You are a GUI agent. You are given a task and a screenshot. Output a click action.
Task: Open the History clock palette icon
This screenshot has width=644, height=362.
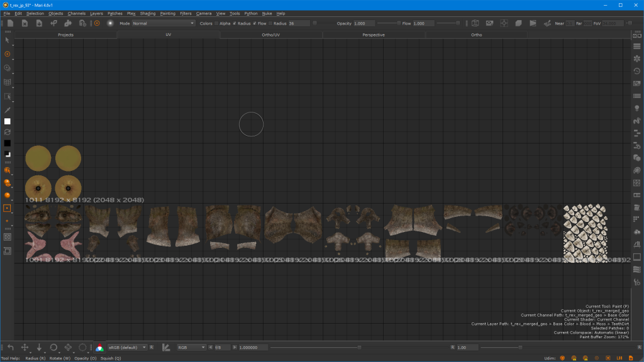pos(637,71)
